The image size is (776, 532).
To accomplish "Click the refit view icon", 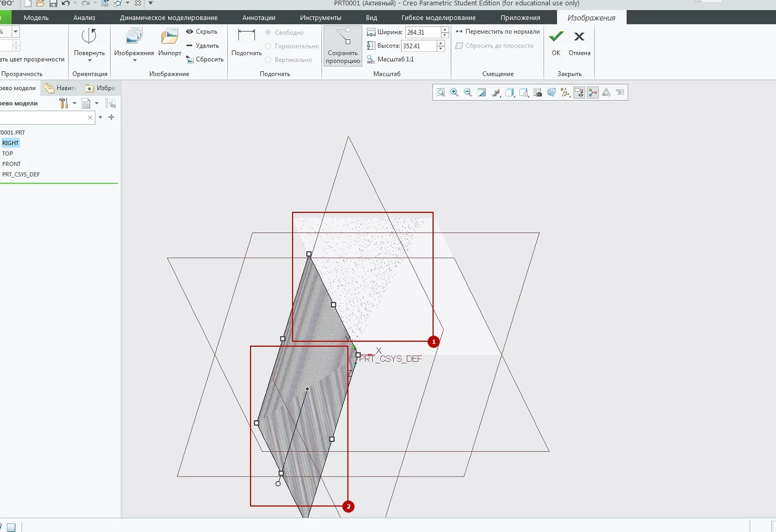I will [x=441, y=92].
